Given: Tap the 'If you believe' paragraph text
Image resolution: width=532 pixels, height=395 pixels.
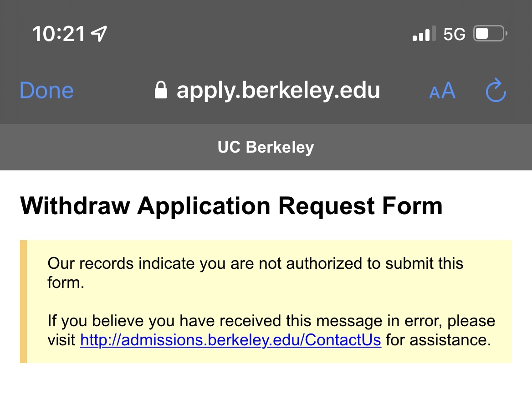Looking at the screenshot, I should coord(271,321).
